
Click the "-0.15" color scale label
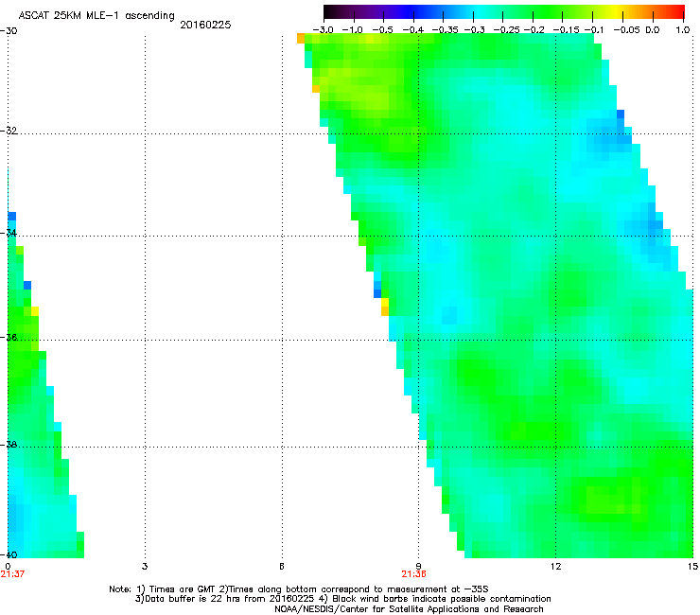pos(566,30)
